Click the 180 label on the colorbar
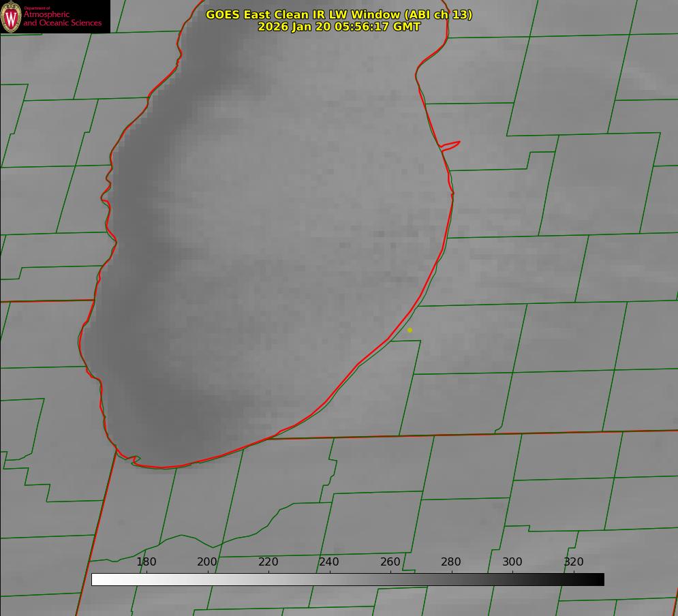 [x=147, y=562]
